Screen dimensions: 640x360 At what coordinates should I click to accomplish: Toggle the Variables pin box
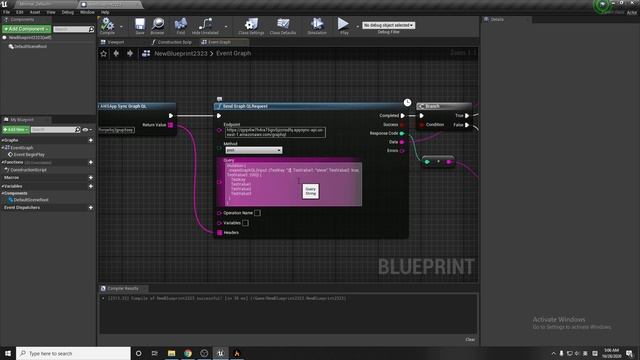pyautogui.click(x=245, y=223)
